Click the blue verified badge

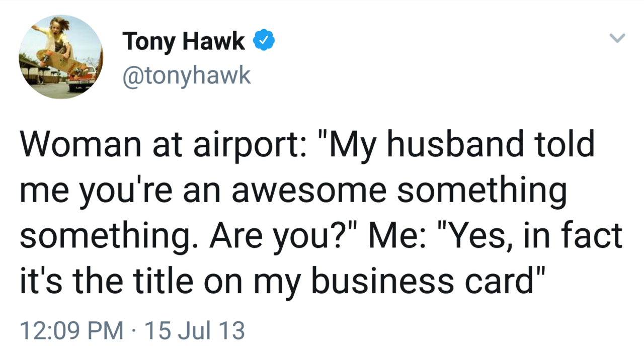click(264, 40)
